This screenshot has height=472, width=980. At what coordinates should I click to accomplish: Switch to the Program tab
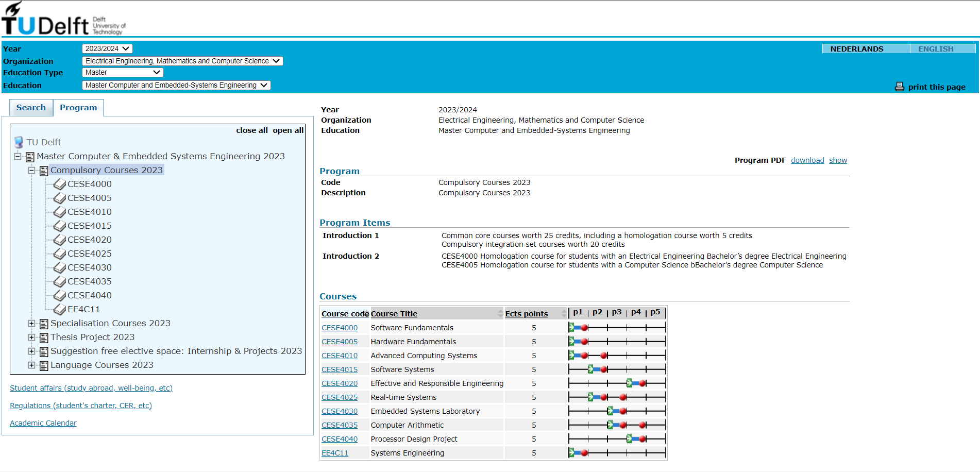(78, 108)
